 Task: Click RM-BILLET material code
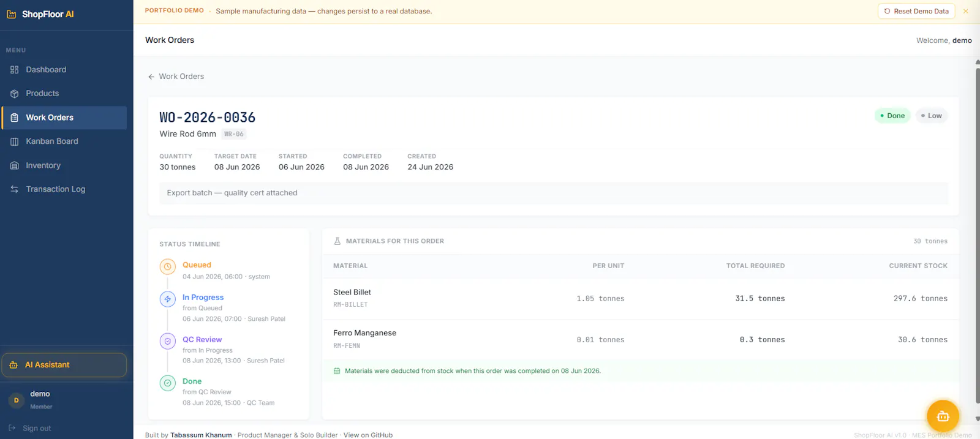pos(350,305)
